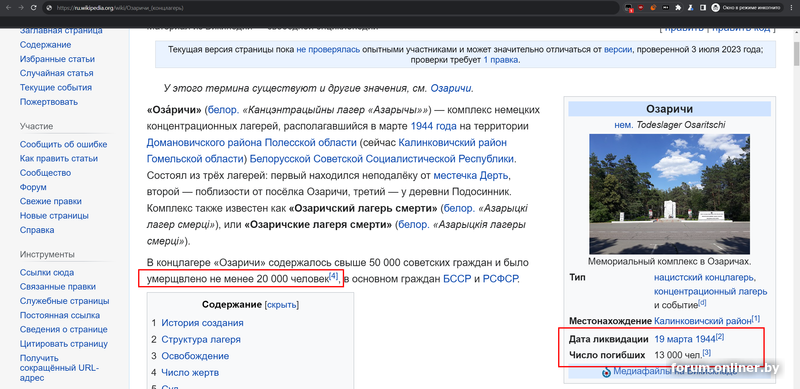Open БССР link in article text
The width and height of the screenshot is (800, 389).
[457, 279]
